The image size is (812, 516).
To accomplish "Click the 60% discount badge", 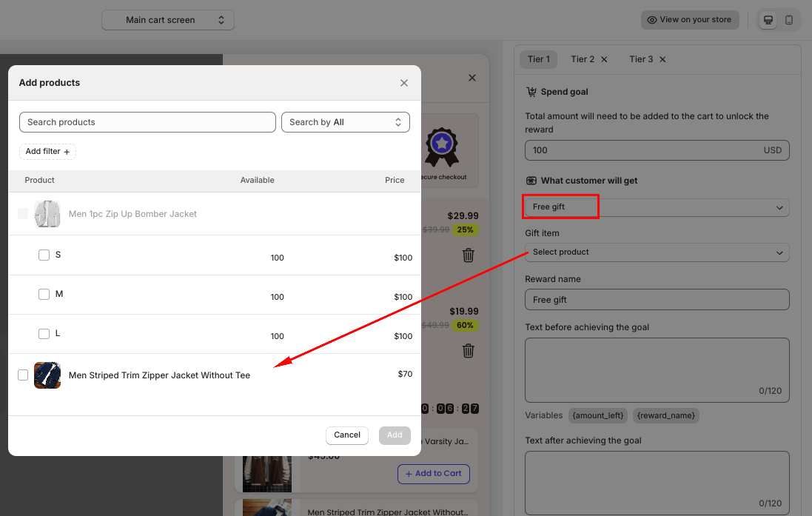I will 465,325.
